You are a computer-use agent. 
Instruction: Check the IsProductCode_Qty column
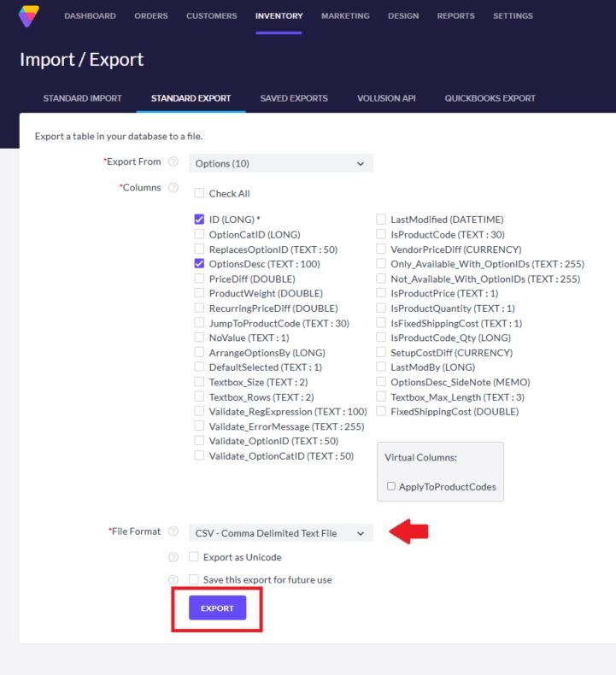tap(381, 337)
